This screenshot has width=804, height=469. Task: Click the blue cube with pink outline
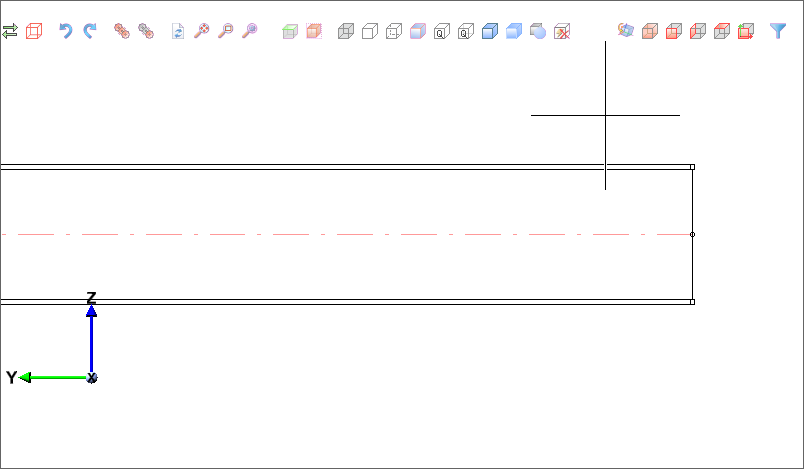coord(418,31)
